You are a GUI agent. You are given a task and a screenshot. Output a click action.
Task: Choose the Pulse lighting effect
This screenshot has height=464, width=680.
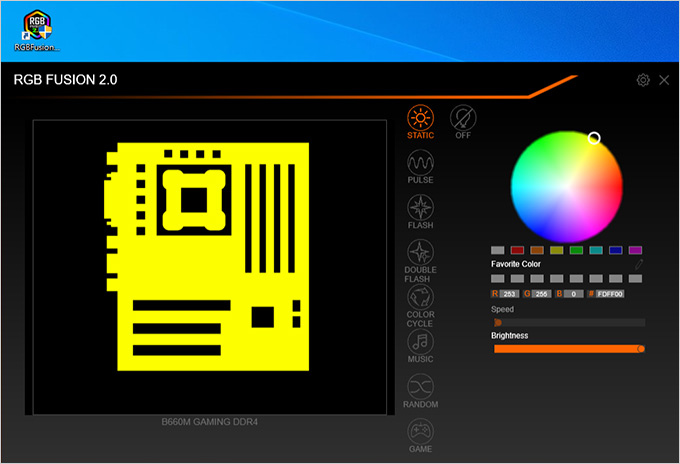click(x=420, y=167)
